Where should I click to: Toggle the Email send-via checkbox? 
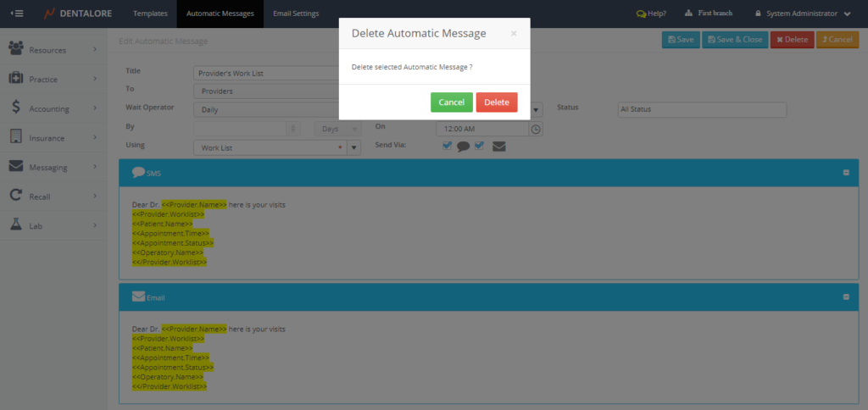480,146
